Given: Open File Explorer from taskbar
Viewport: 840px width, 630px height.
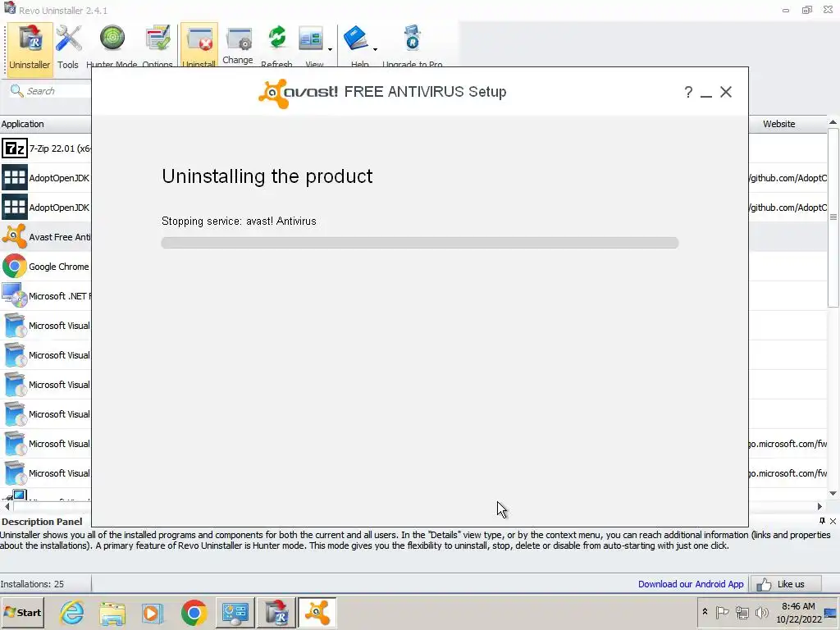Looking at the screenshot, I should point(112,612).
